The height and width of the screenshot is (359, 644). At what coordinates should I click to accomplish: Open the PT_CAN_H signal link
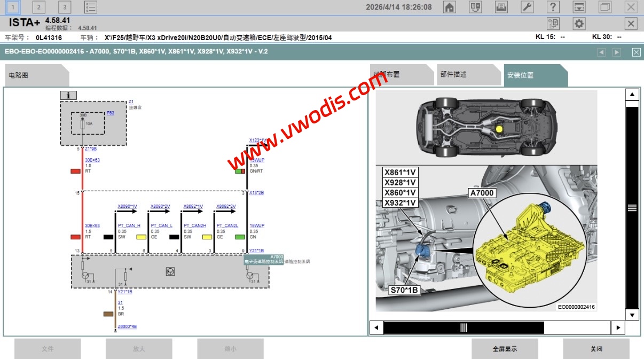coord(129,226)
